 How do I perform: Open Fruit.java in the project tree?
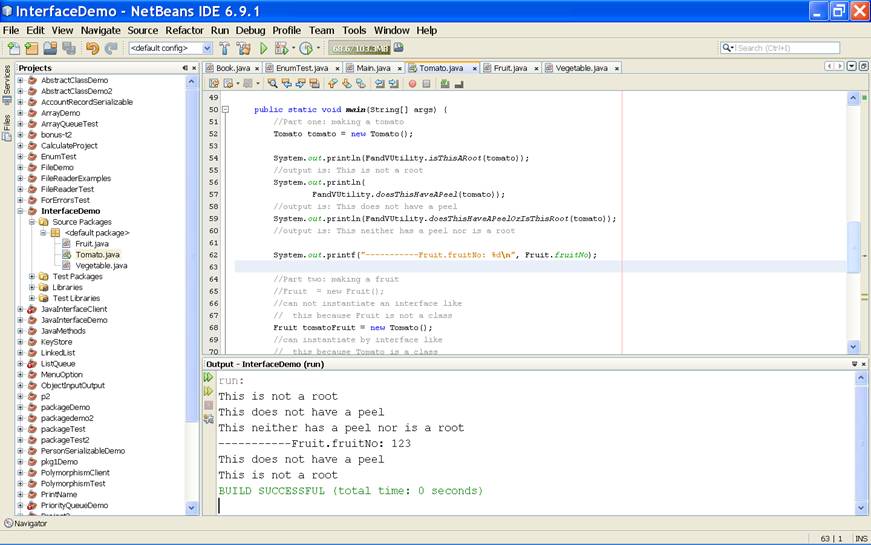pyautogui.click(x=91, y=243)
